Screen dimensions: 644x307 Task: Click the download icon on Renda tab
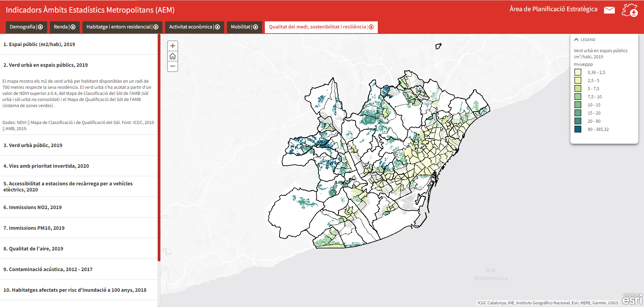[x=73, y=27]
